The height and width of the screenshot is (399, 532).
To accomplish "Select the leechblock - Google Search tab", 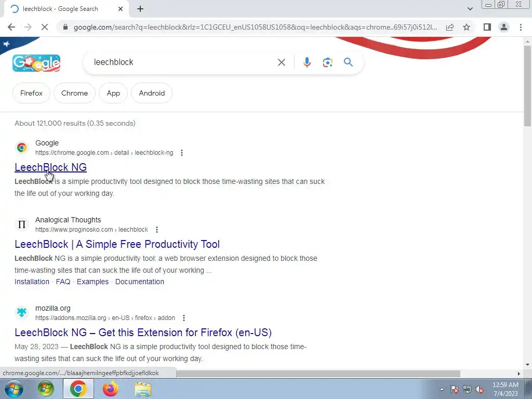I will click(x=66, y=9).
